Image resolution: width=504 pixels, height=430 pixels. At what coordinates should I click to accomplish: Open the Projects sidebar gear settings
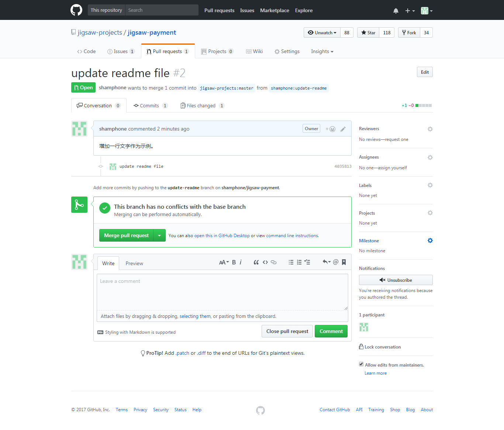[x=430, y=213]
